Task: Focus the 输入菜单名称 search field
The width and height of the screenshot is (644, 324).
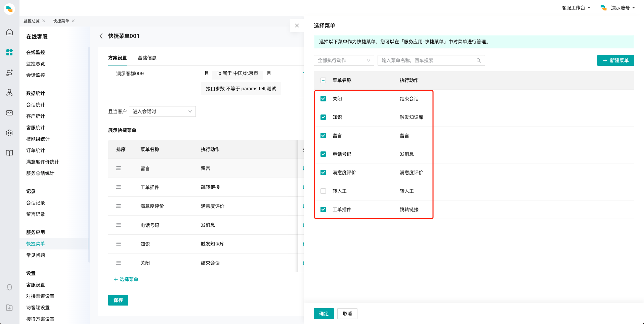Action: click(431, 60)
